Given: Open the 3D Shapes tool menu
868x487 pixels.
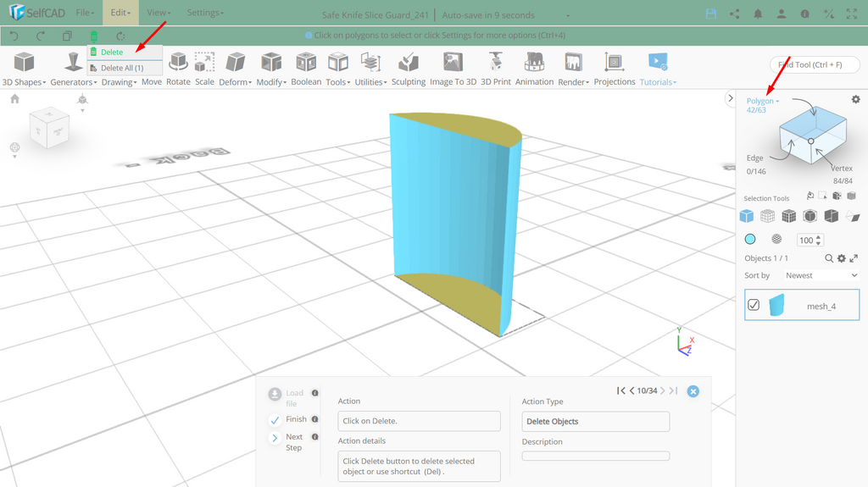Looking at the screenshot, I should [x=24, y=69].
